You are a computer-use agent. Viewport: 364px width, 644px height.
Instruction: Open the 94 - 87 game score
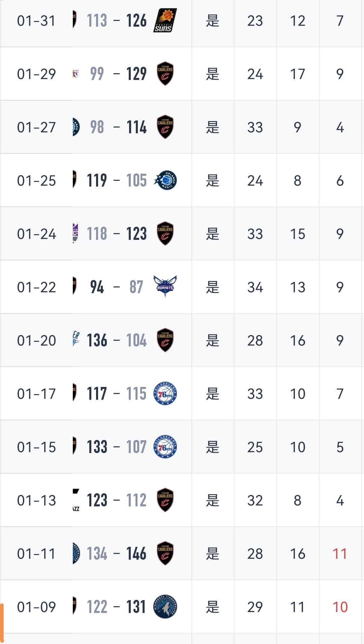[117, 287]
